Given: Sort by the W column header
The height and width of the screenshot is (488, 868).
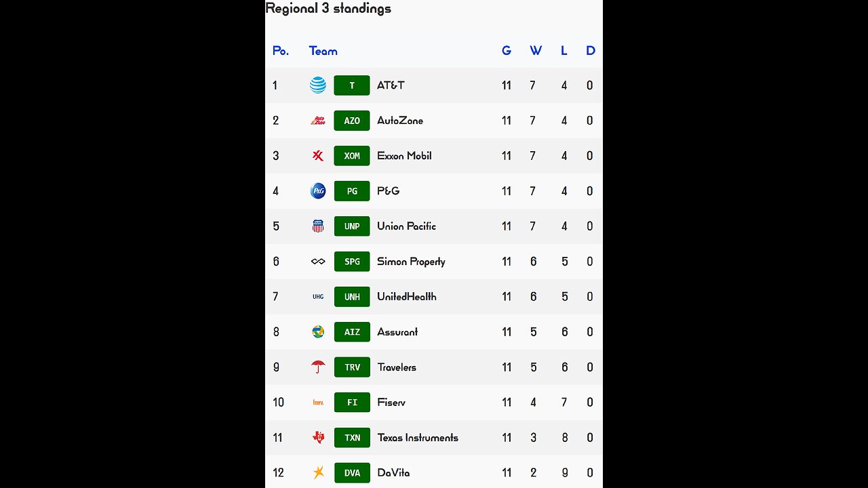Looking at the screenshot, I should [x=536, y=51].
